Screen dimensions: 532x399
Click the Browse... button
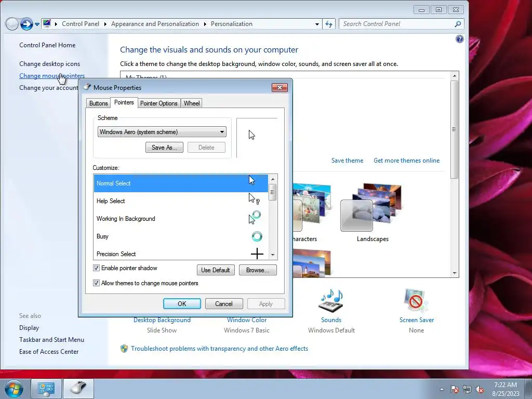point(258,270)
